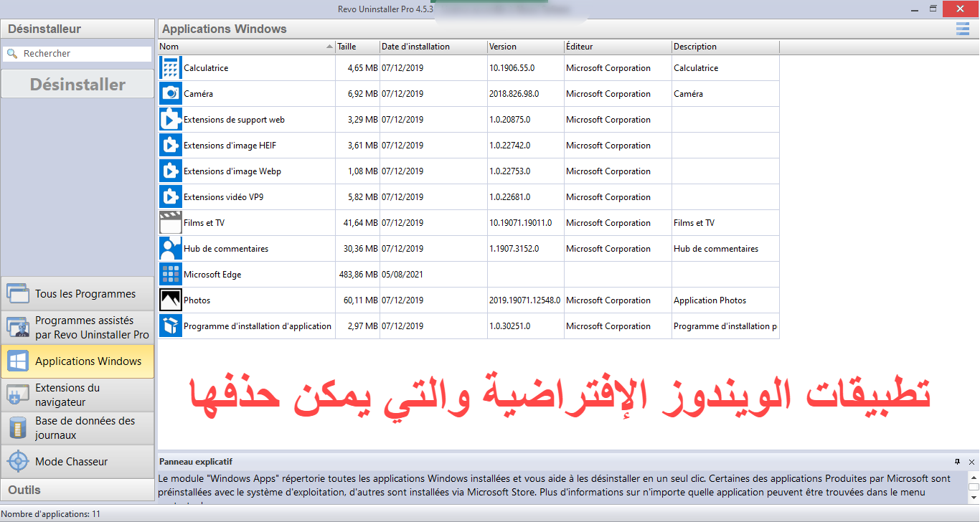Click the Programmes assistés sidebar icon

tap(18, 328)
